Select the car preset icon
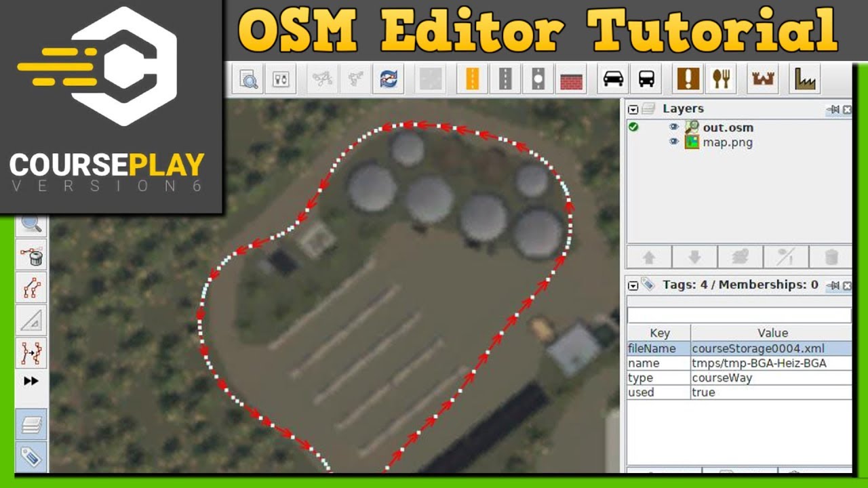Image resolution: width=868 pixels, height=488 pixels. point(613,79)
